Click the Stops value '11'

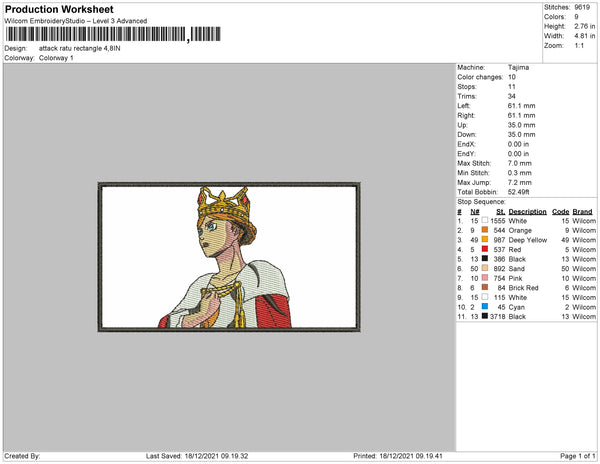coord(512,86)
